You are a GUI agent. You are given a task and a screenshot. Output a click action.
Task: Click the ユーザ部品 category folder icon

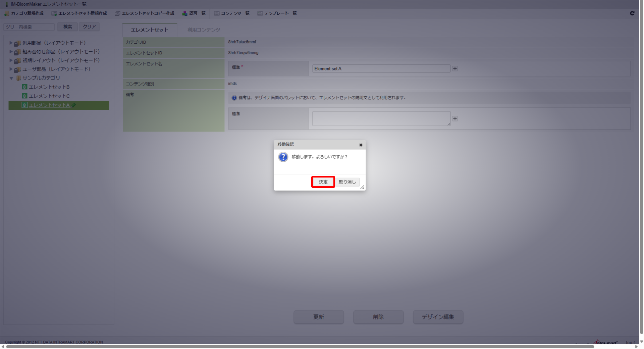[x=17, y=69]
